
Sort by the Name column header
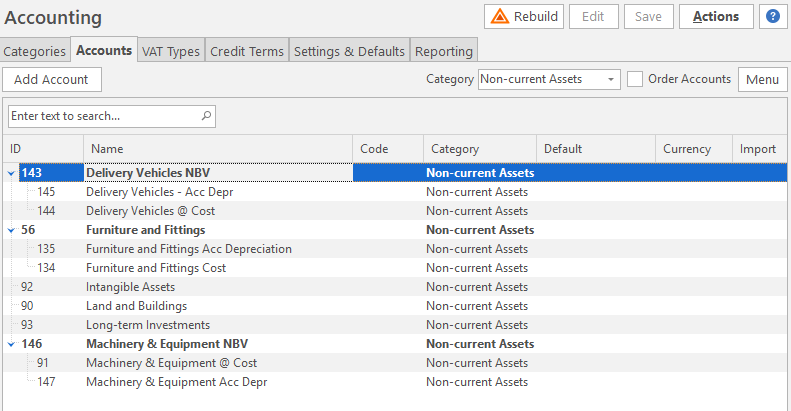coord(218,149)
